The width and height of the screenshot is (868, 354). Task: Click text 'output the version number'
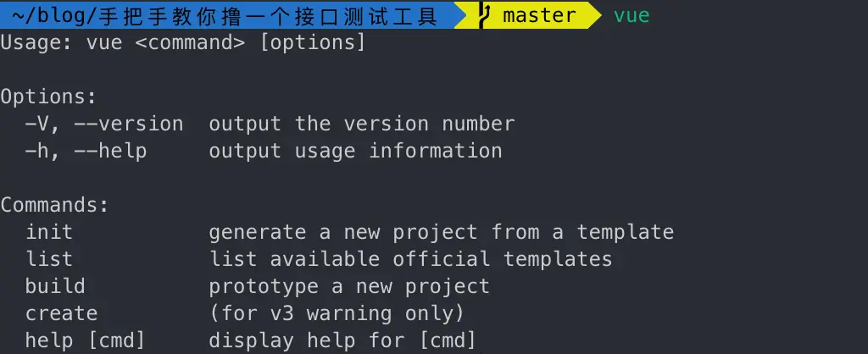click(361, 124)
